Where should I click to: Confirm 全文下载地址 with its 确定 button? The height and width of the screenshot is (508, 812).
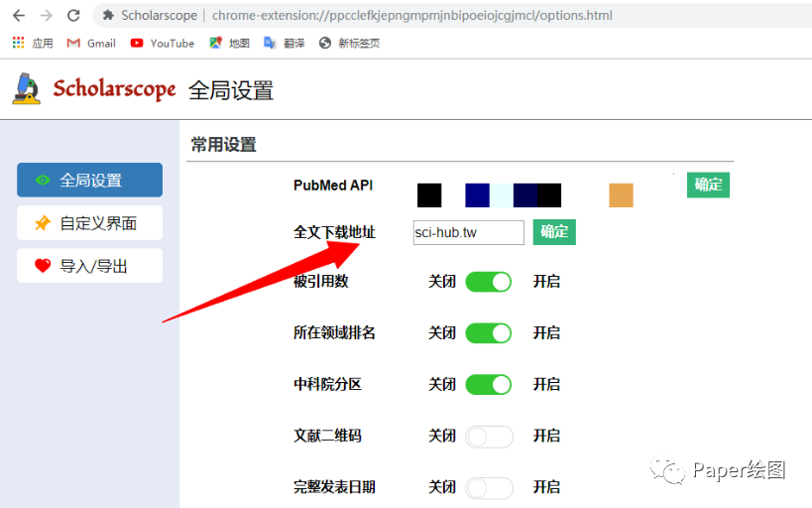point(554,232)
